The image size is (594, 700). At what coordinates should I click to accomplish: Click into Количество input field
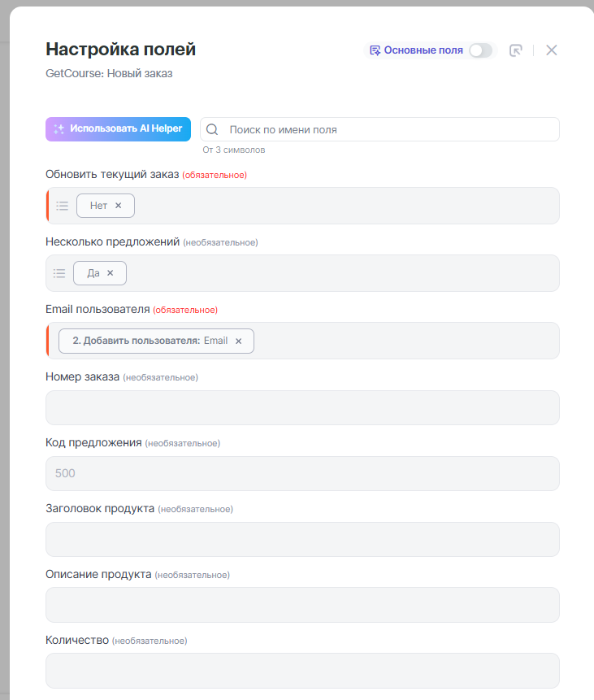(302, 670)
